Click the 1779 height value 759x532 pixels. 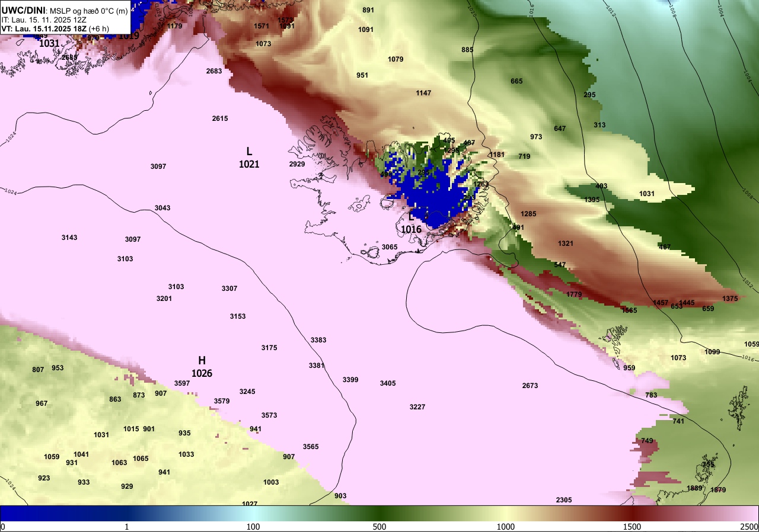[x=574, y=294]
